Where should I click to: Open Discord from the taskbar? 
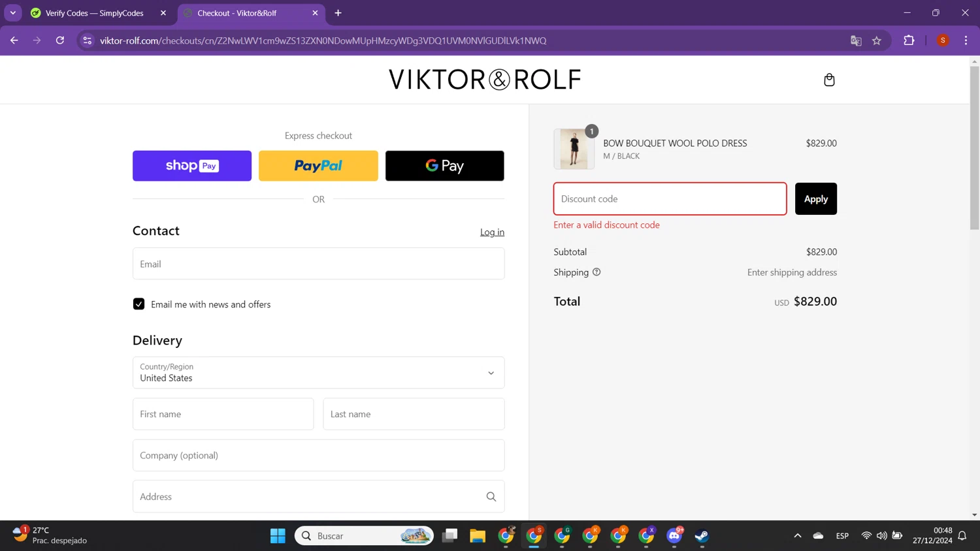tap(674, 536)
